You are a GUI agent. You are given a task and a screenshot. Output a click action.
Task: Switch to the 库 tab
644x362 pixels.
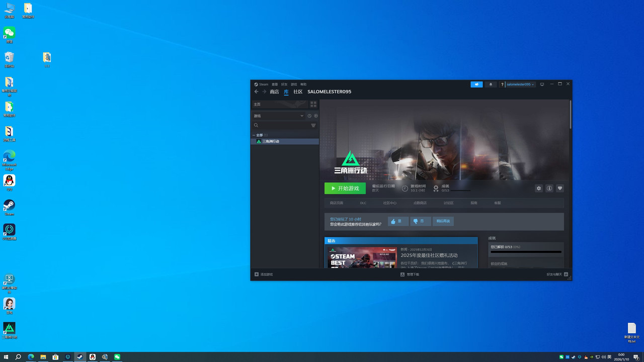(286, 92)
